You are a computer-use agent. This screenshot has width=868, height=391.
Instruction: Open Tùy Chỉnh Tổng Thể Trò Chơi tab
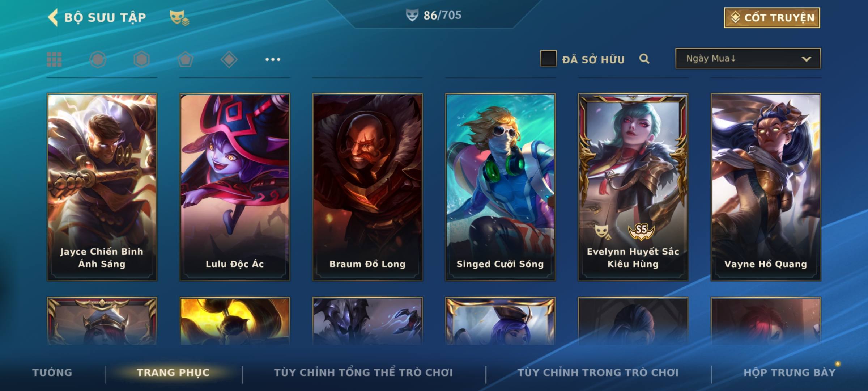[363, 373]
